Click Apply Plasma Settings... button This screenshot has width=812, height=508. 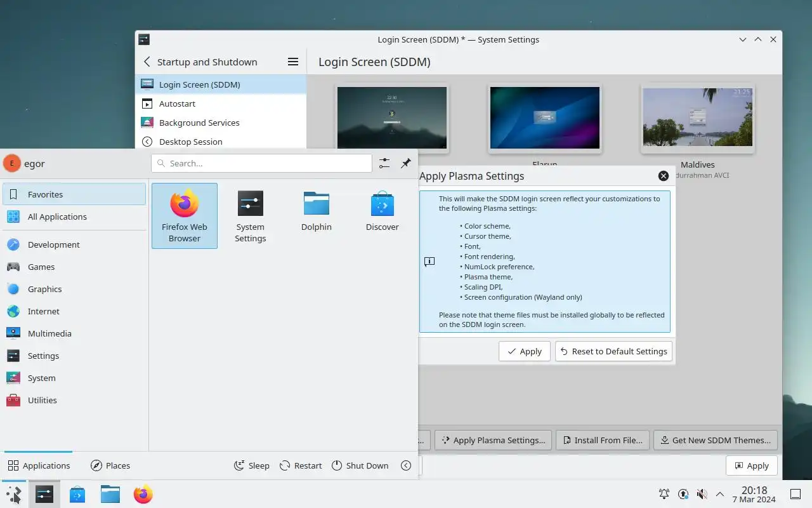pyautogui.click(x=493, y=440)
